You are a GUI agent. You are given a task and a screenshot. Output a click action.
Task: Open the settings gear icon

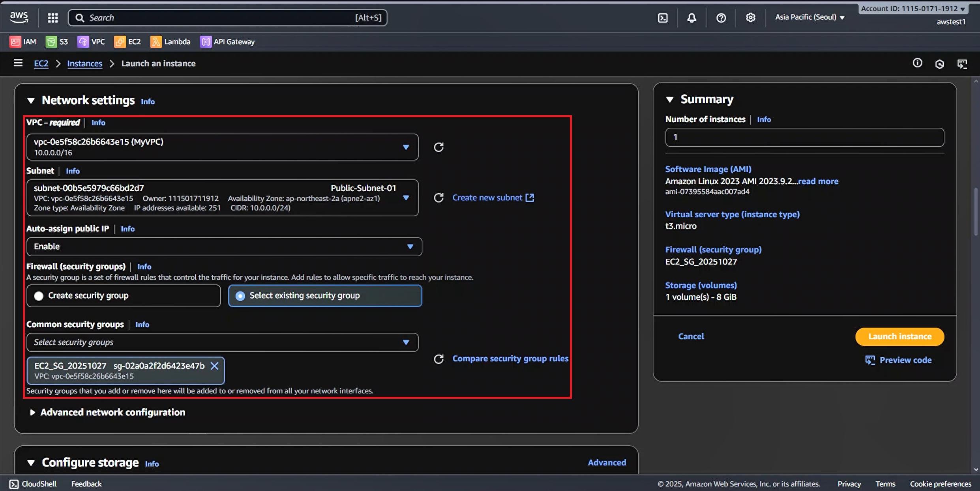750,18
